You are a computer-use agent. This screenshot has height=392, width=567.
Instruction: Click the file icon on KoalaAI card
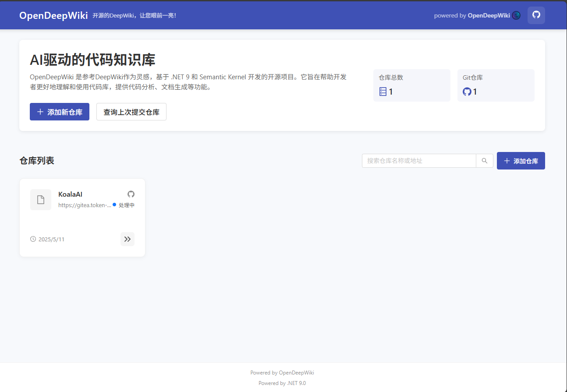(x=41, y=200)
